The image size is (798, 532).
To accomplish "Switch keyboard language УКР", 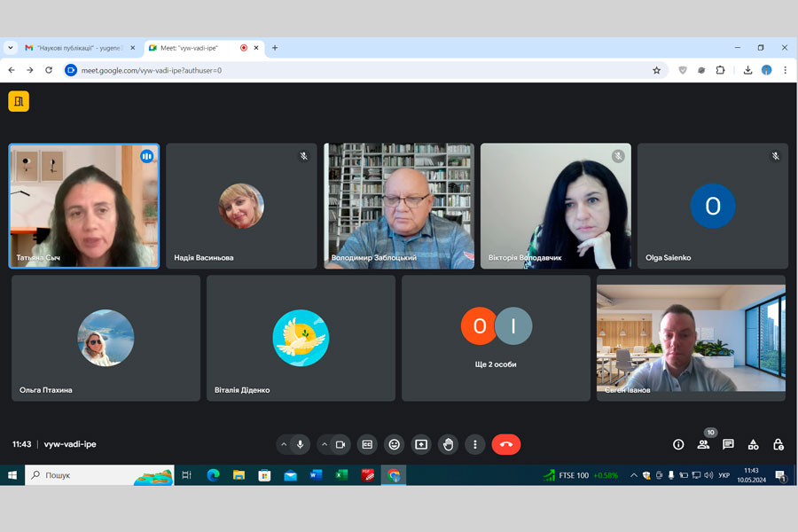I will [724, 475].
